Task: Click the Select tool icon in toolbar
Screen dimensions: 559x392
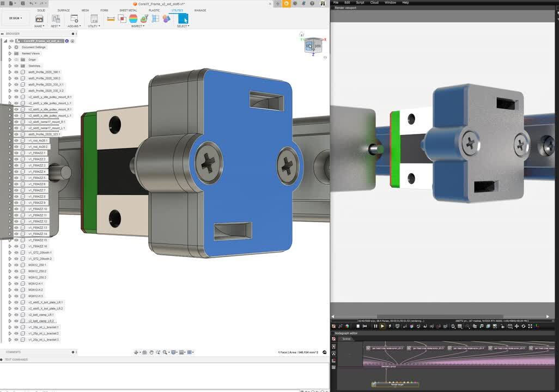Action: tap(183, 19)
